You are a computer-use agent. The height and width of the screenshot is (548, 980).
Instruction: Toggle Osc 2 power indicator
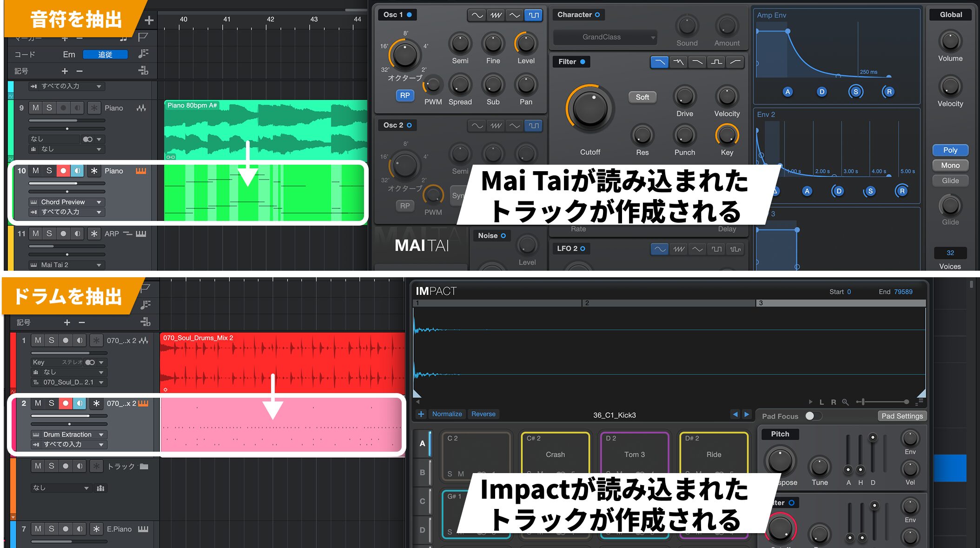tap(410, 125)
